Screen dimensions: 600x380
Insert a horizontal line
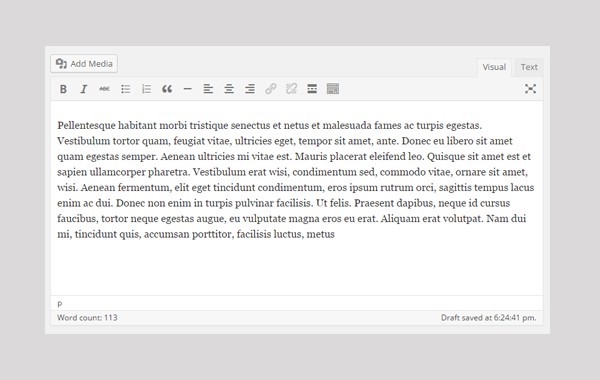coord(188,89)
